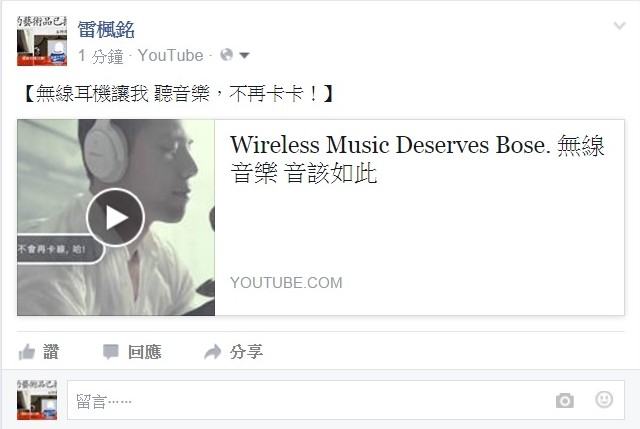The width and height of the screenshot is (640, 429).
Task: Open the post options chevron menu
Action: coord(620,26)
